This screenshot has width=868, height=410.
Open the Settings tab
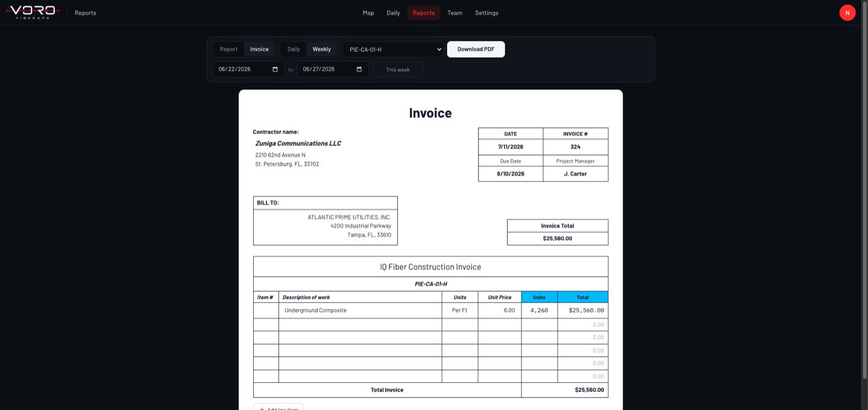486,13
